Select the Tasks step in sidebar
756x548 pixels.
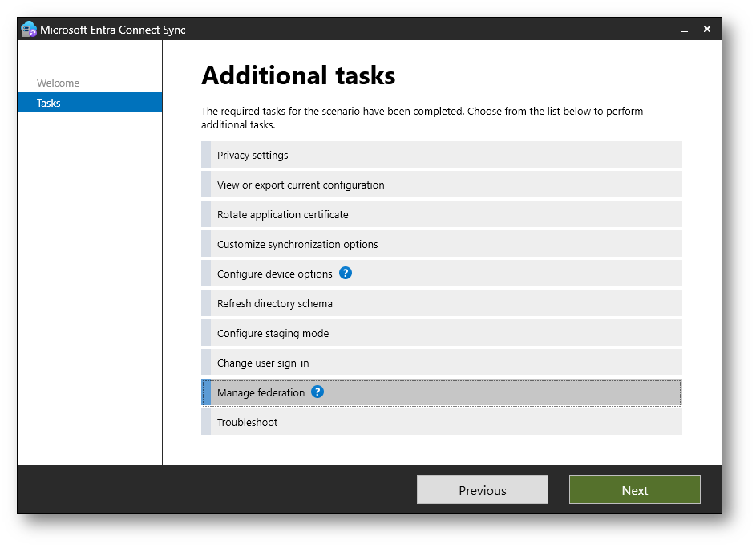49,103
